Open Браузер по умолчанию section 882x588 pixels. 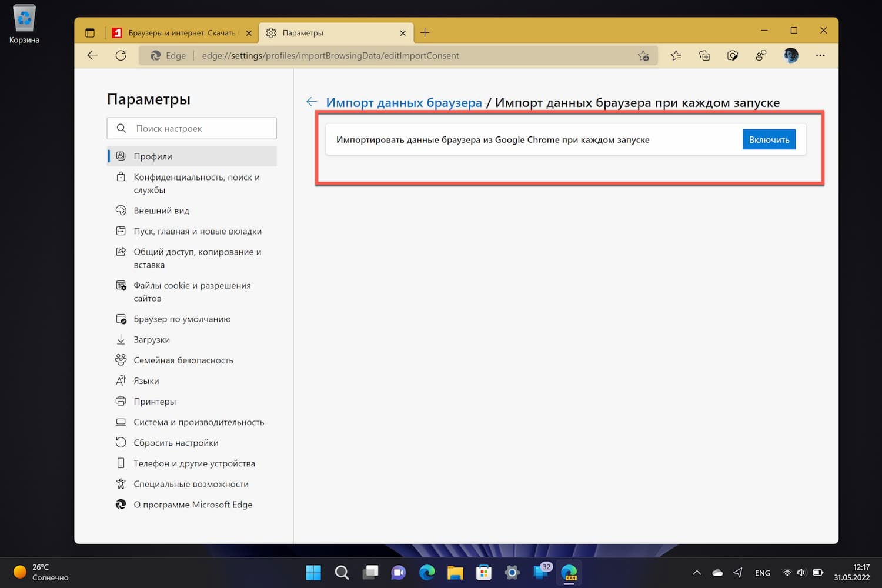192,319
